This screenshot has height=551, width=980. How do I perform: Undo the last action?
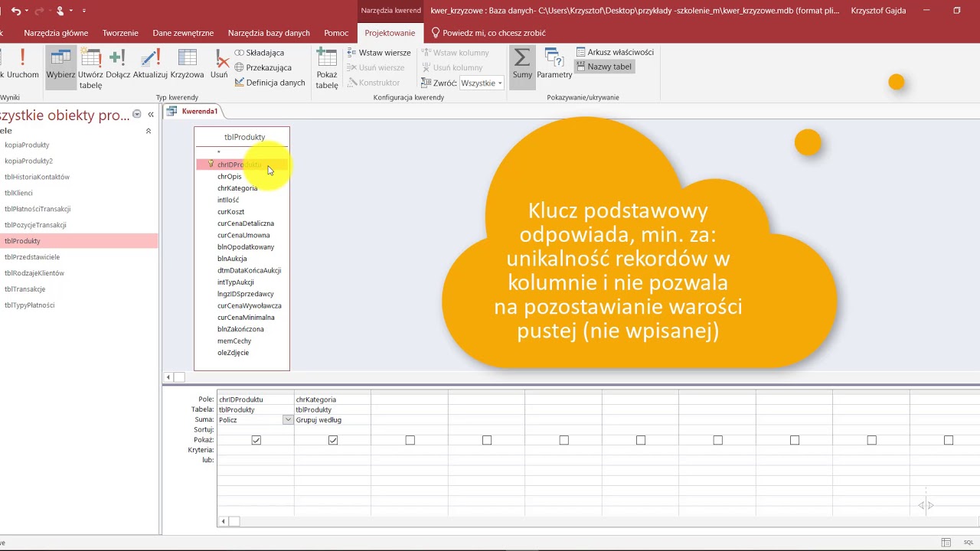coord(16,11)
